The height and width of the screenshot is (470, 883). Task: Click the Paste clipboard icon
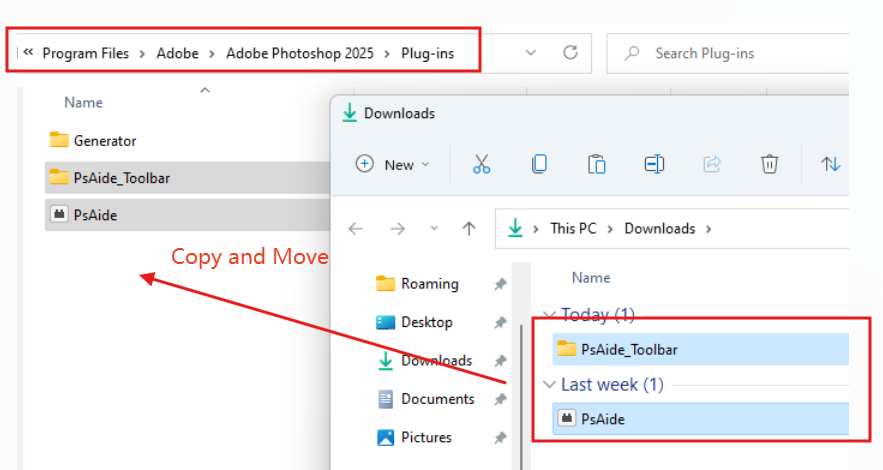click(x=597, y=165)
